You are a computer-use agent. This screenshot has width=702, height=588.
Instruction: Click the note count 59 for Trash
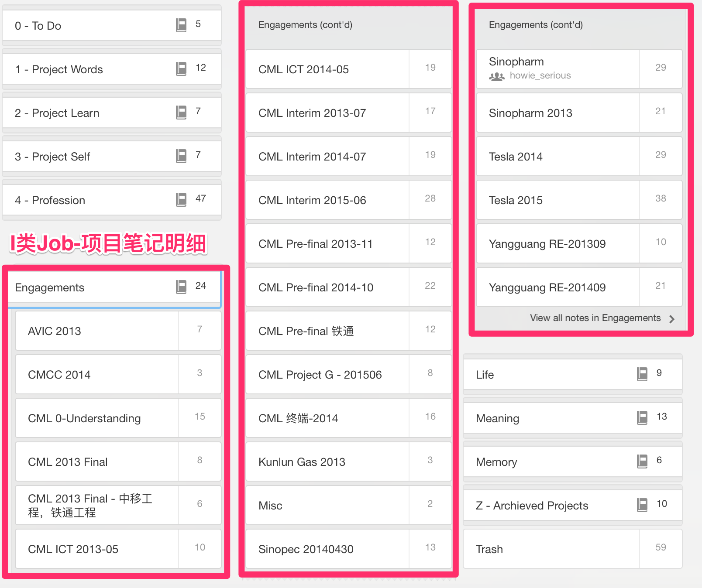coord(661,547)
